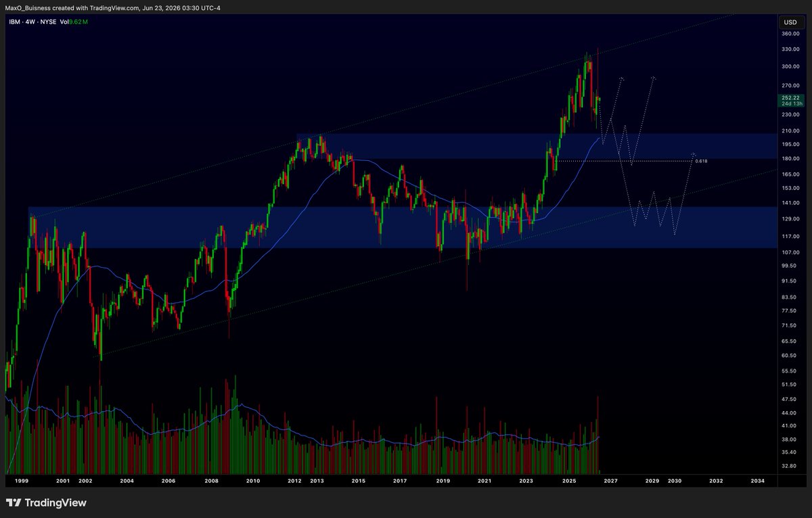Click the 107.00 price axis label
This screenshot has height=518, width=812.
point(790,252)
